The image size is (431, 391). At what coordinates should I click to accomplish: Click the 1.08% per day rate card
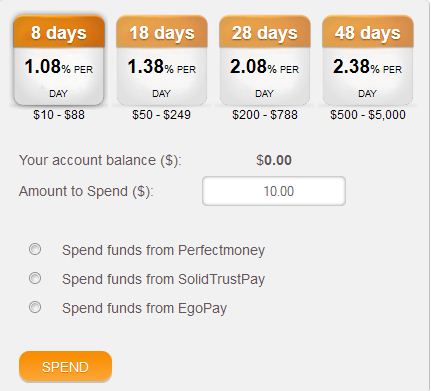tap(59, 76)
